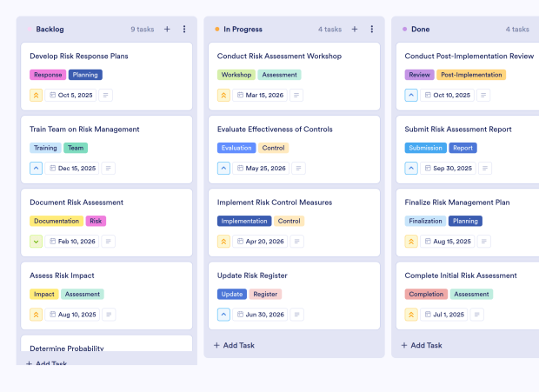Screen dimensions: 539x392
Task: Click the Done column title
Action: coord(421,30)
